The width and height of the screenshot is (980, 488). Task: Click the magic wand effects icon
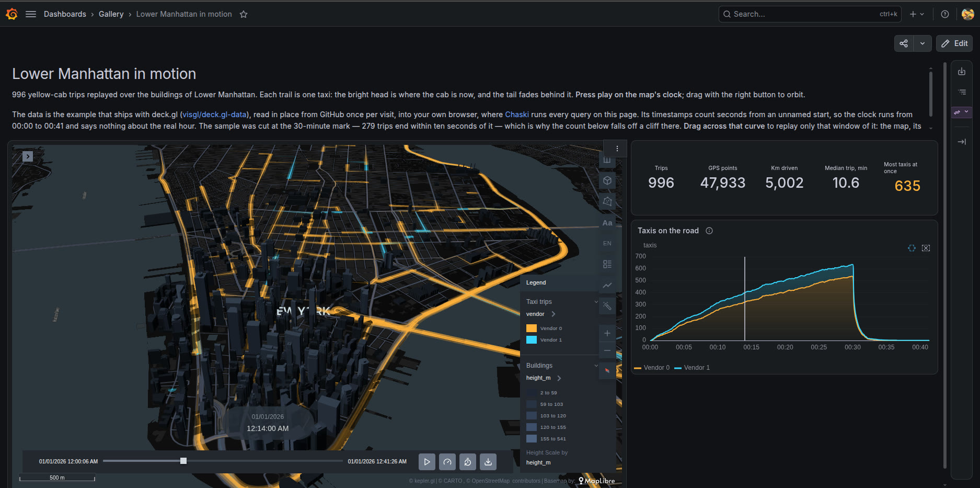click(x=607, y=306)
